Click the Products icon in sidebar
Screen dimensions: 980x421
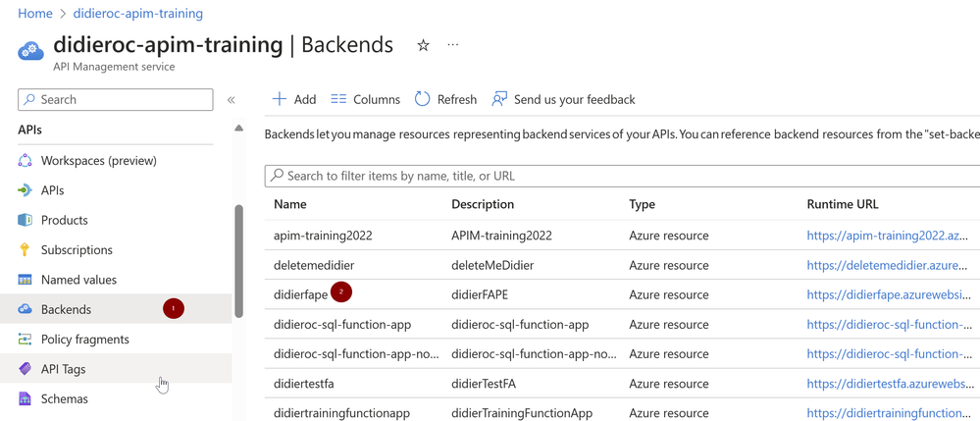26,220
